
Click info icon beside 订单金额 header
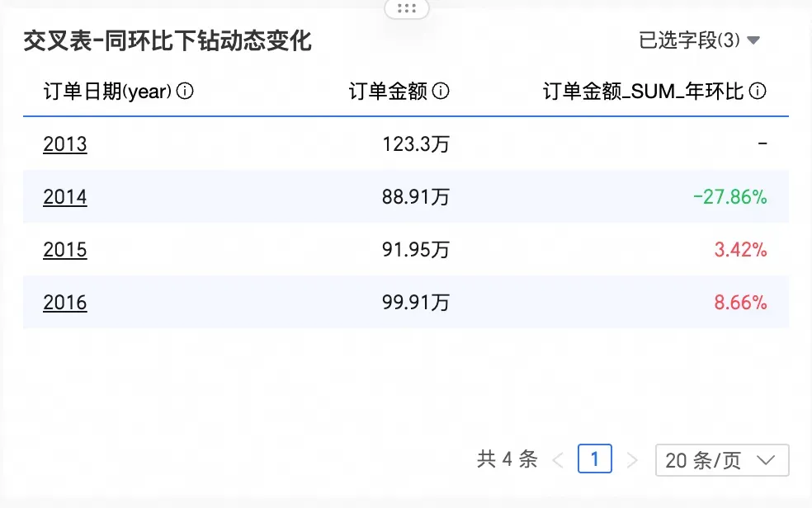[441, 91]
